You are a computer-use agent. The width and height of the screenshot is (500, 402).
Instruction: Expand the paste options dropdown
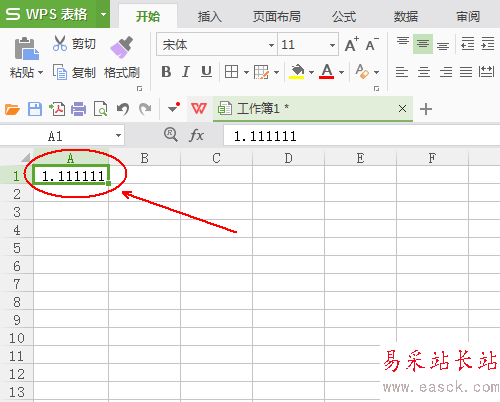(40, 72)
